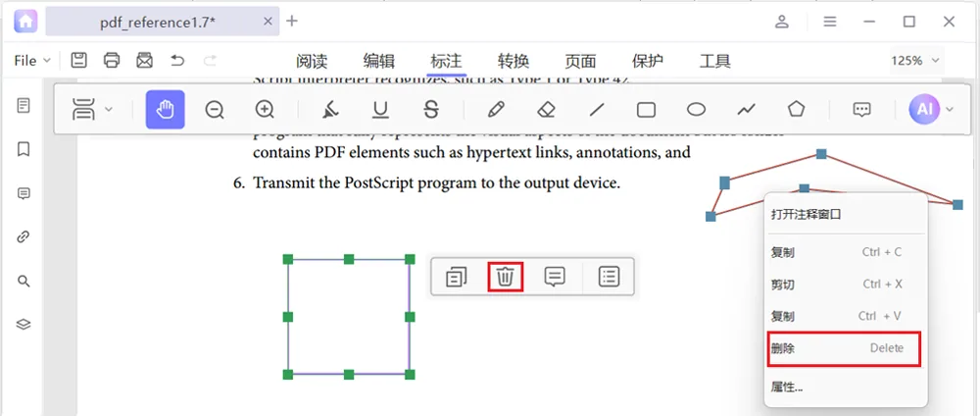Select the eraser tool
Screen dimensions: 980x416
click(x=546, y=110)
